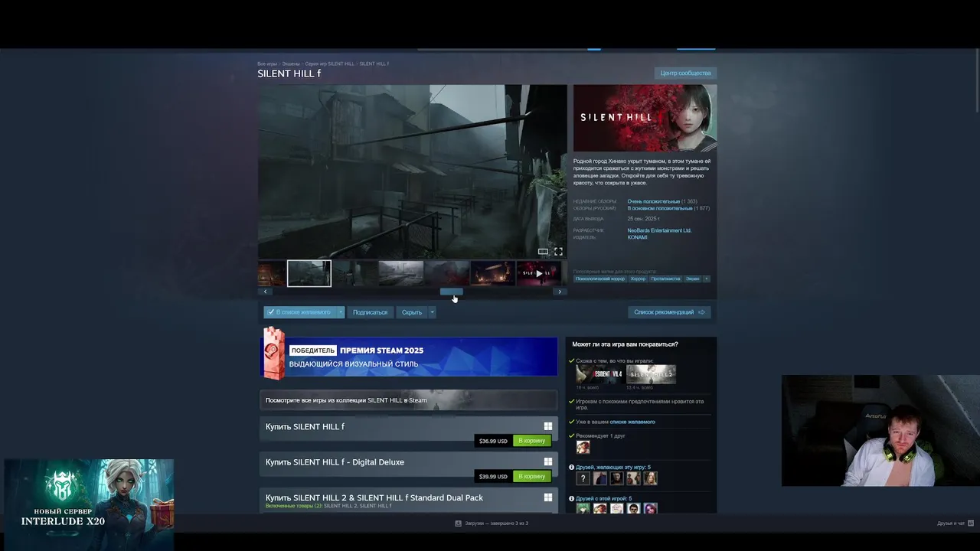Screen dimensions: 980x551
Task: Select the selected foggy alley screenshot thumbnail
Action: point(309,273)
